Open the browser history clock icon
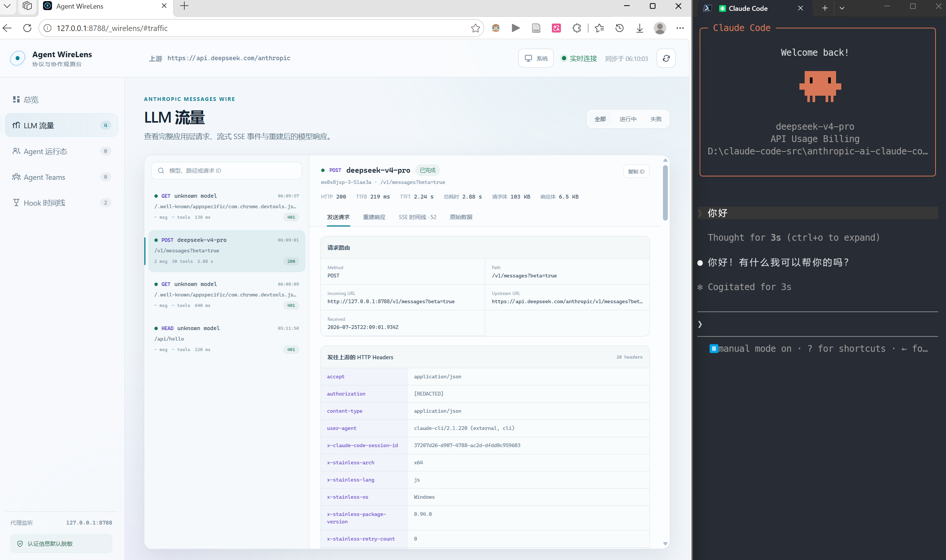The image size is (946, 560). click(620, 28)
